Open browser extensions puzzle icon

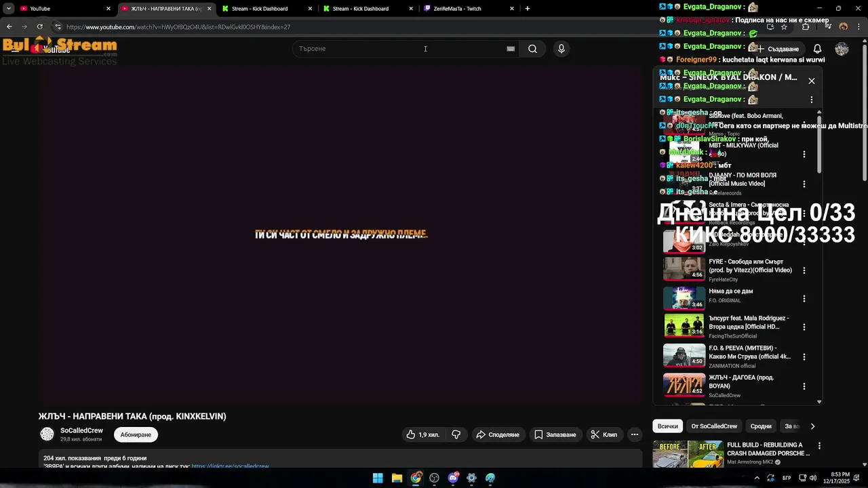tap(806, 27)
